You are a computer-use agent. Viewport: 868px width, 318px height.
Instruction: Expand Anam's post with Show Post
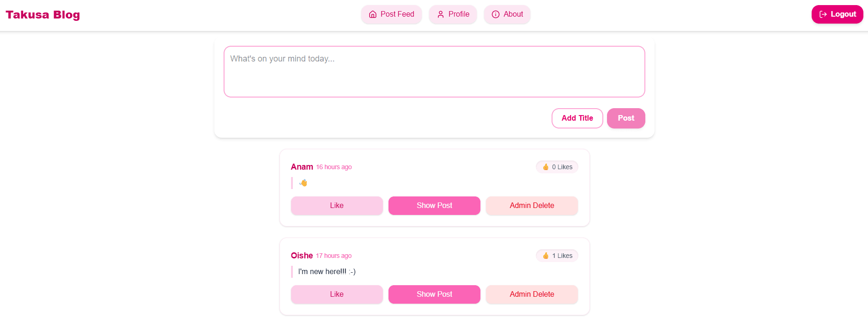(x=434, y=206)
